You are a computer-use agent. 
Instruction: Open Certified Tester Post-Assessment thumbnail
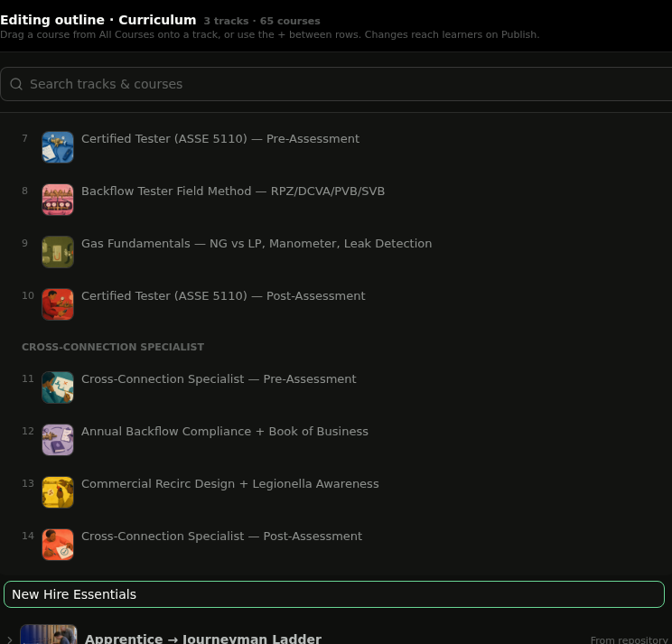coord(58,304)
